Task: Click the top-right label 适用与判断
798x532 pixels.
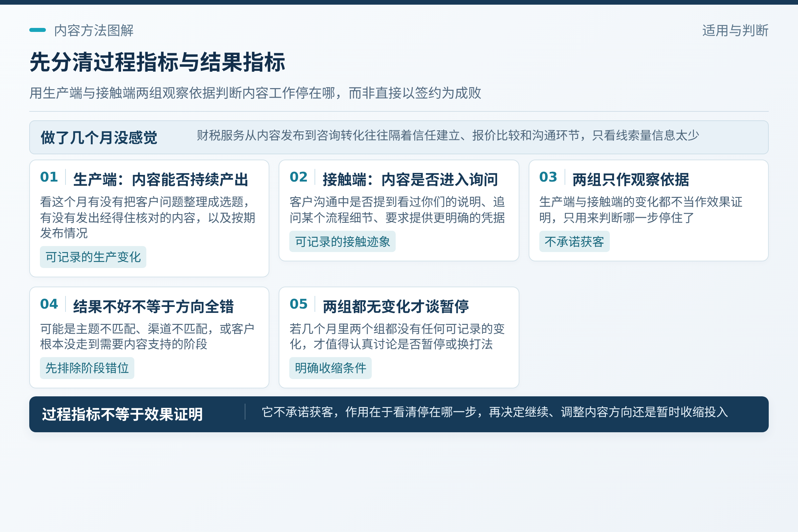Action: [x=735, y=31]
